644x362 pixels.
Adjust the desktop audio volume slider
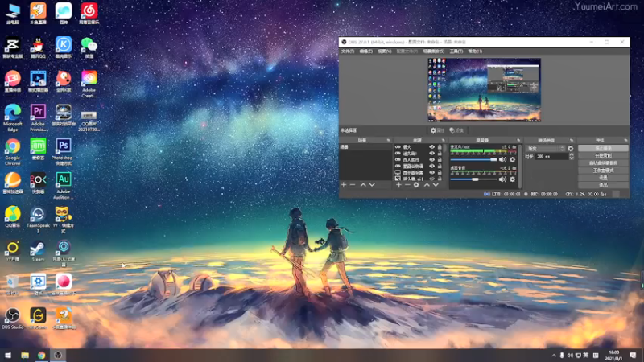[x=473, y=179]
